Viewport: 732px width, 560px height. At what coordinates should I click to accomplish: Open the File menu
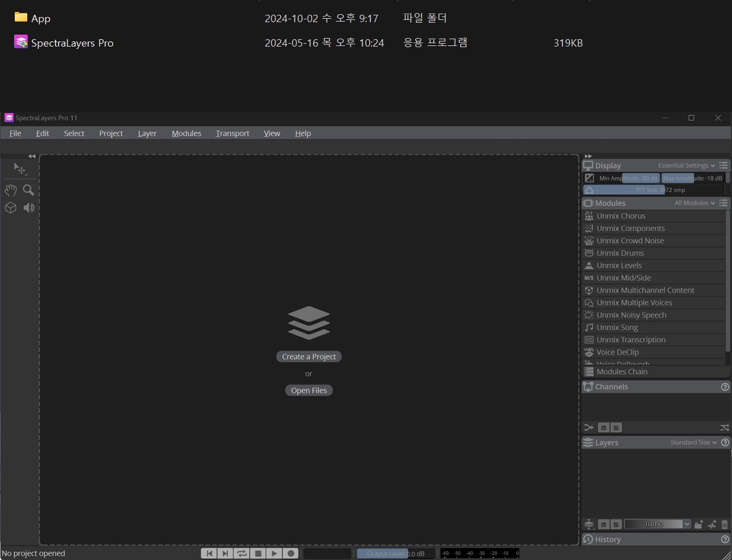tap(15, 133)
